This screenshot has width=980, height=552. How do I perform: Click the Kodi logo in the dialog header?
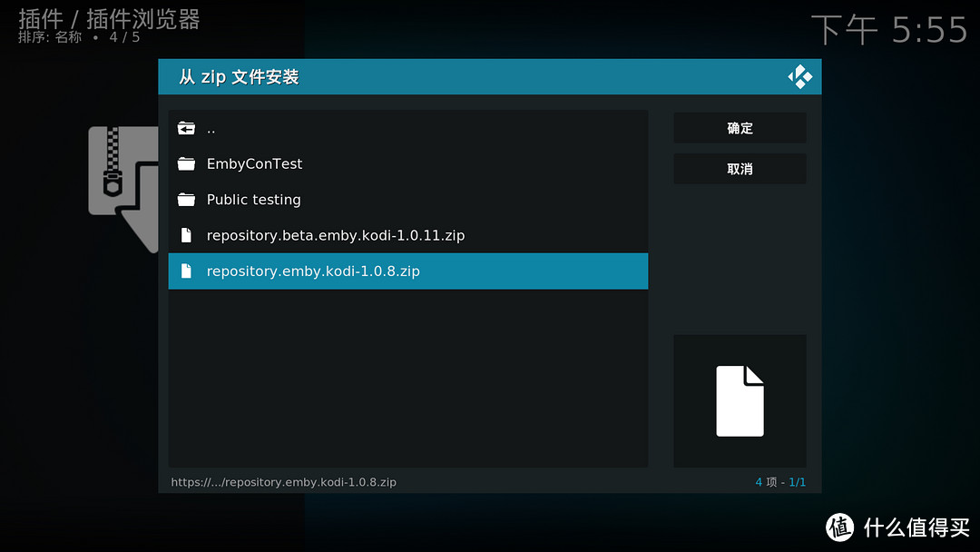coord(799,76)
